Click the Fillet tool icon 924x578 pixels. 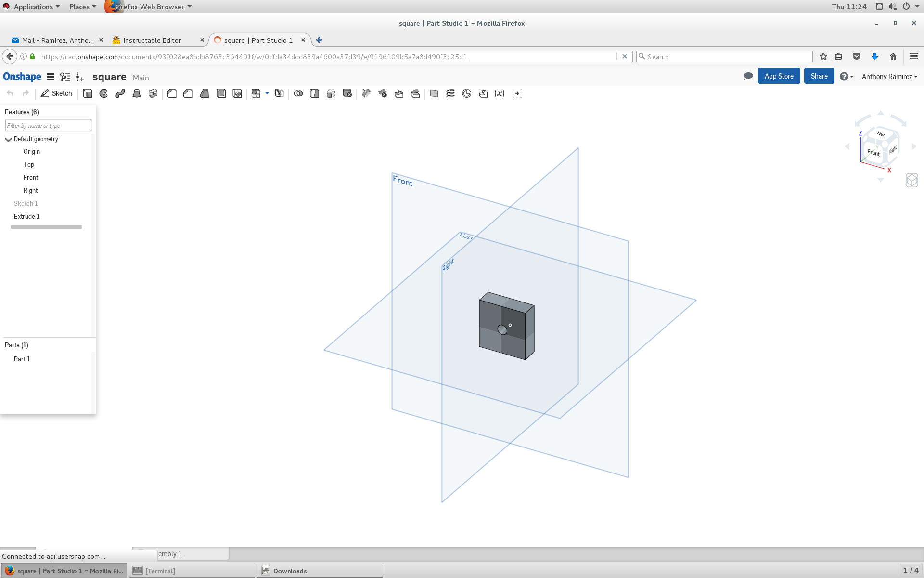tap(172, 93)
